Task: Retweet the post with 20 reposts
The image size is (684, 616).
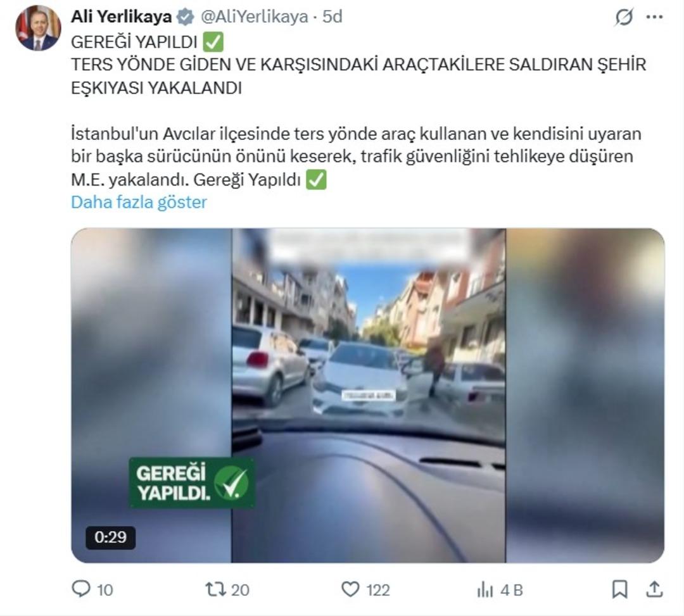Action: click(216, 589)
